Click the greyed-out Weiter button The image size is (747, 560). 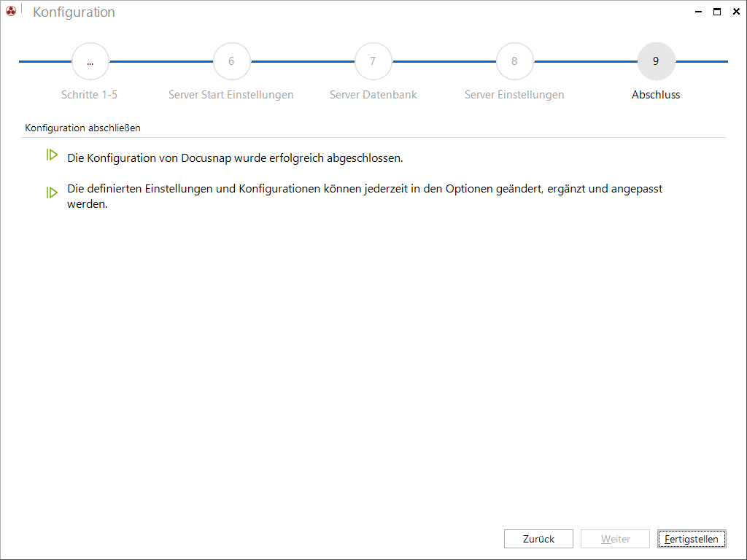(x=615, y=539)
